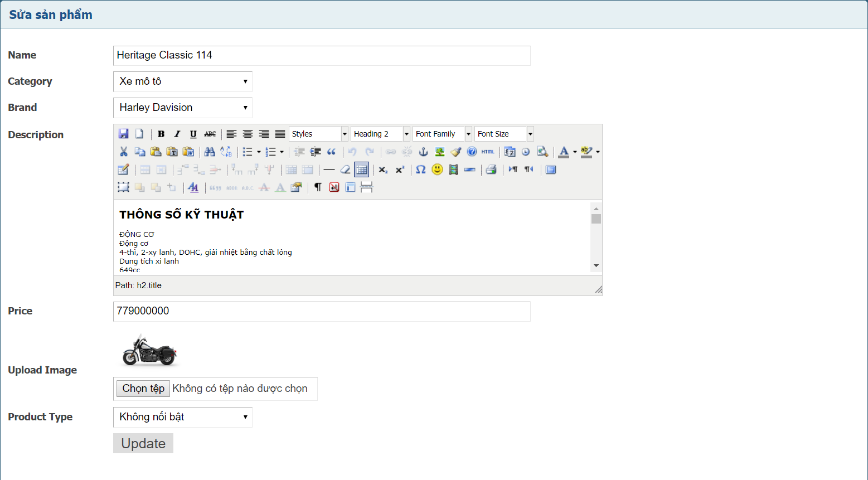Click the Insert image tree icon
The width and height of the screenshot is (868, 480).
(440, 152)
